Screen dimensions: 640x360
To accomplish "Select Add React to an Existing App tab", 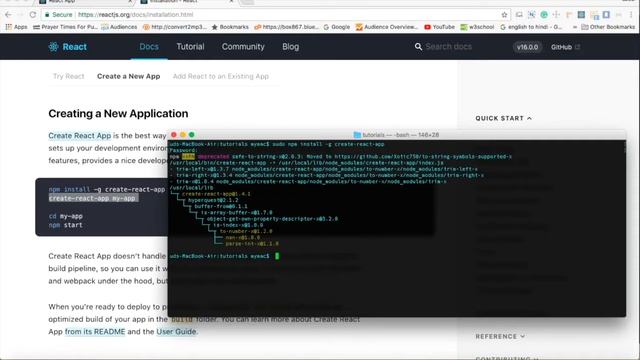I will point(221,76).
